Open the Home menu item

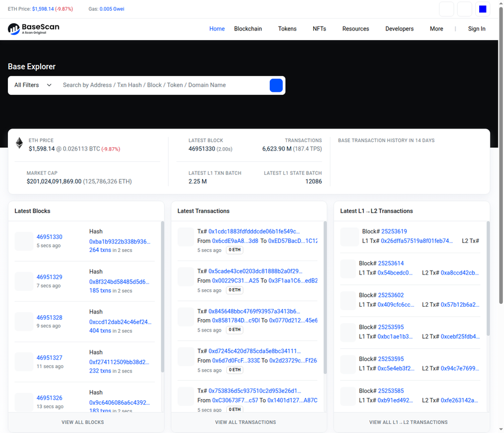point(217,29)
